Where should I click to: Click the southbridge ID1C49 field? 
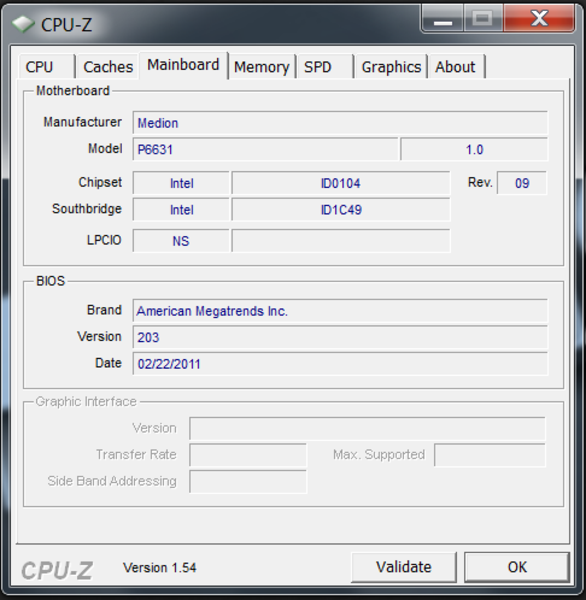pyautogui.click(x=341, y=209)
